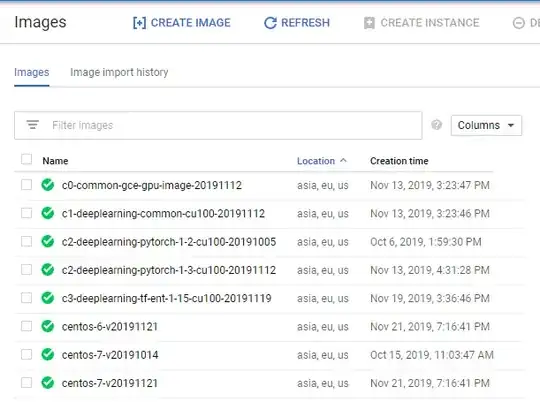Image resolution: width=540 pixels, height=402 pixels.
Task: Open image c2-deeplearning-pytorch-1-2-cu100-20191005
Action: tap(169, 242)
